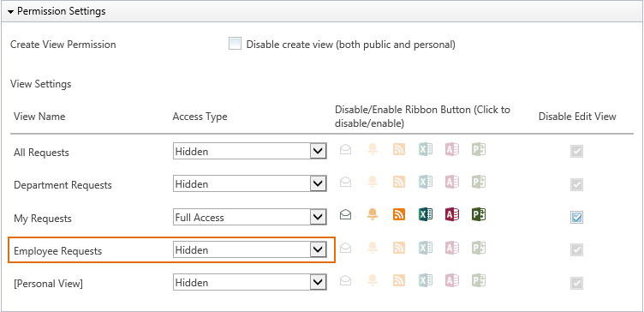The height and width of the screenshot is (312, 644).
Task: Click the Employee Requests view name
Action: point(58,251)
